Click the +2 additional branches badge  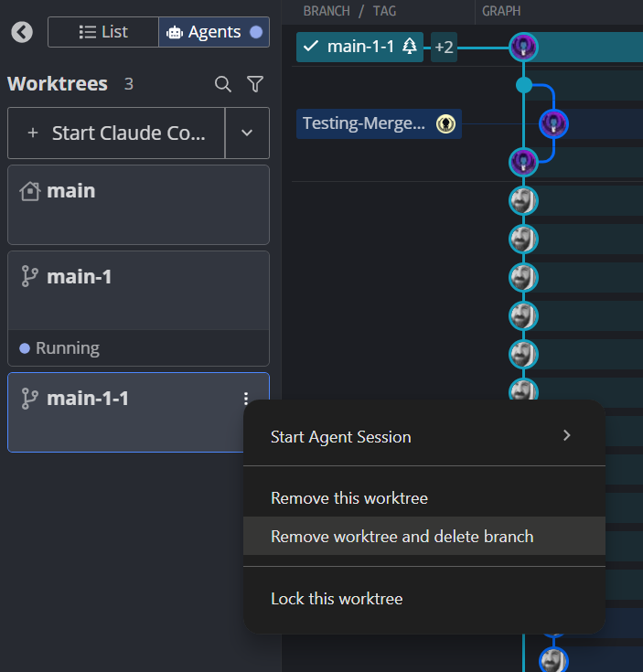444,47
